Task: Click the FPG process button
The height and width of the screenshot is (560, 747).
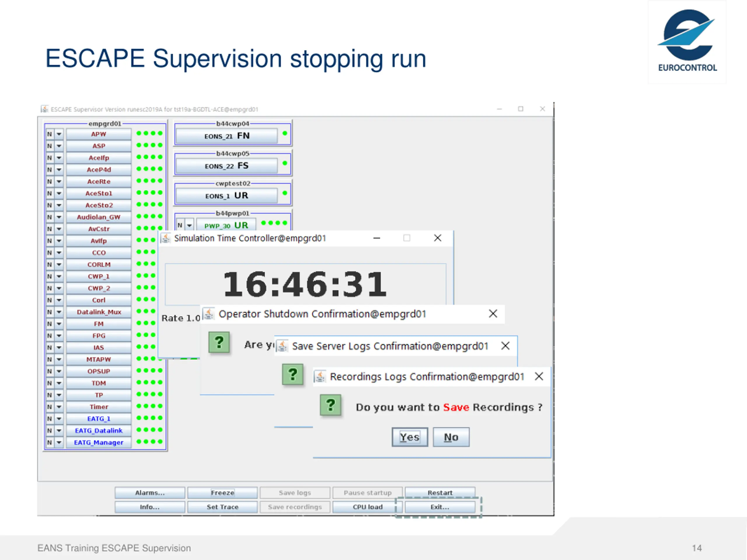Action: 99,335
